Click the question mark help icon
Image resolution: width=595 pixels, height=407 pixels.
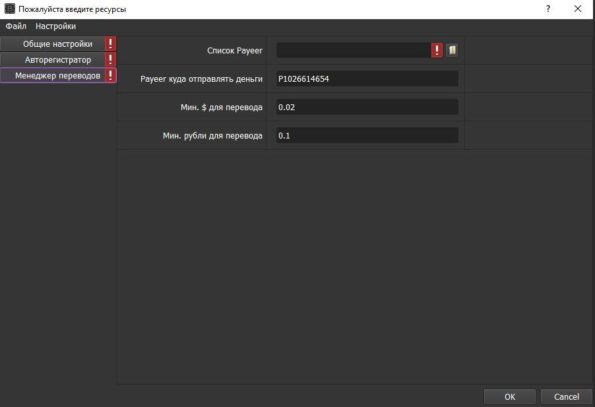[x=548, y=9]
